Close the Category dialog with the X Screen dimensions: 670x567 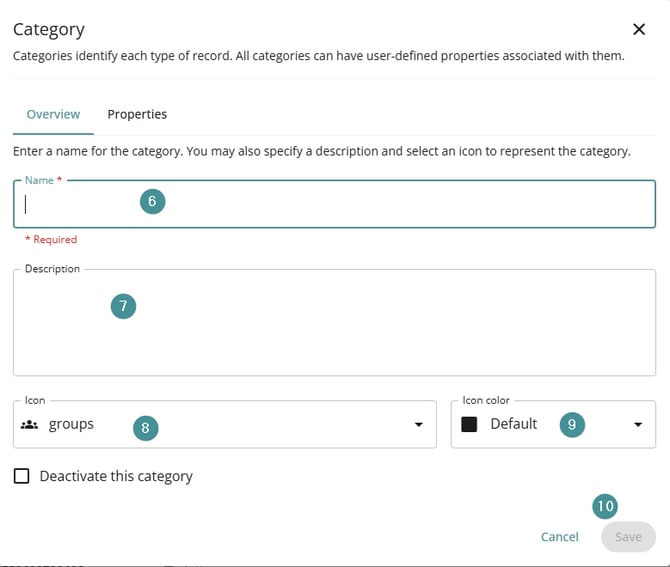[639, 30]
